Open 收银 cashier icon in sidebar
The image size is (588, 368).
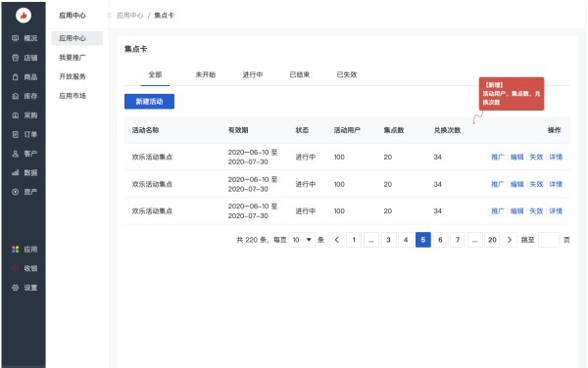coord(16,268)
